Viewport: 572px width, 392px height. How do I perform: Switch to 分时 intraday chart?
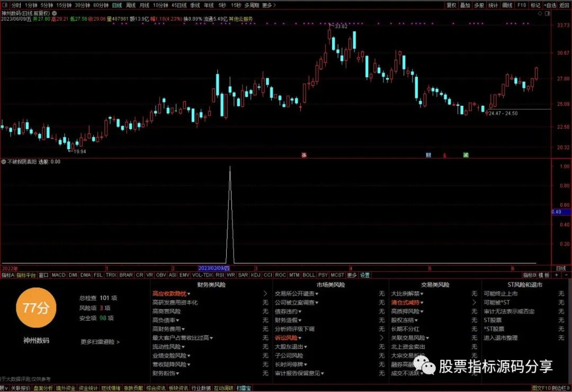pos(16,5)
